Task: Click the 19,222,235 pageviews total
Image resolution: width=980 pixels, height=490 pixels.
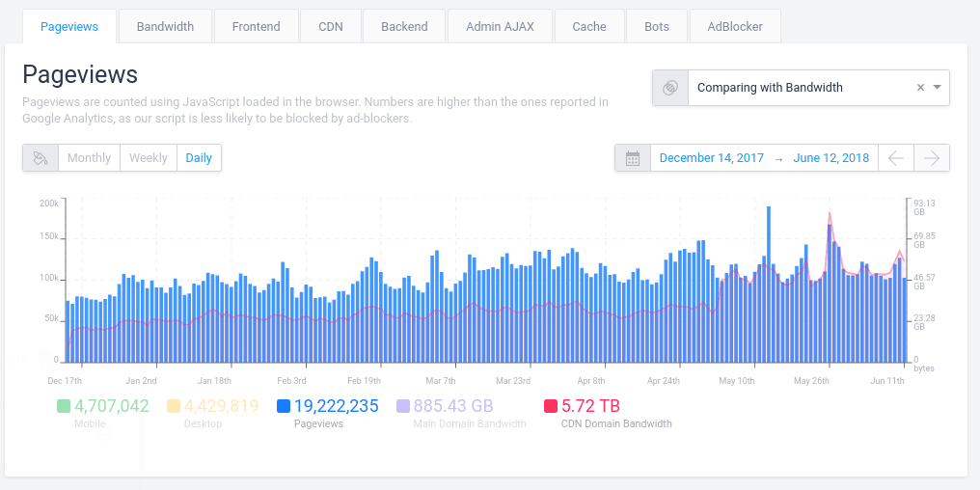Action: click(x=337, y=406)
